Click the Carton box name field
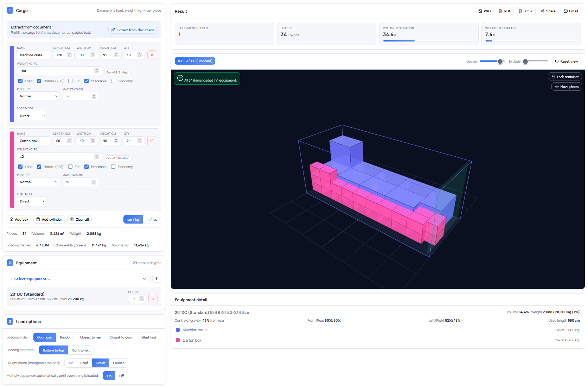Image resolution: width=588 pixels, height=387 pixels. coord(34,141)
